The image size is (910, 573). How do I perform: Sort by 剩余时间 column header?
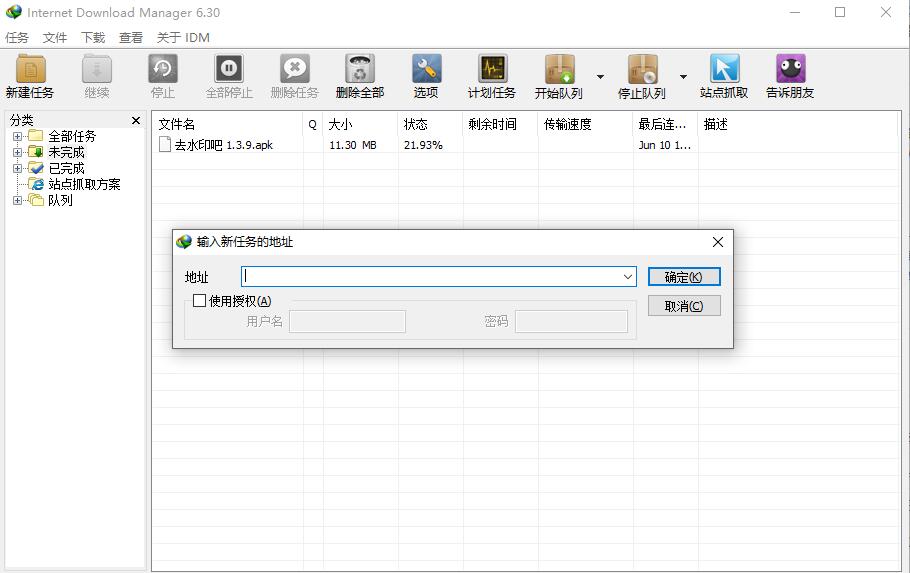501,124
